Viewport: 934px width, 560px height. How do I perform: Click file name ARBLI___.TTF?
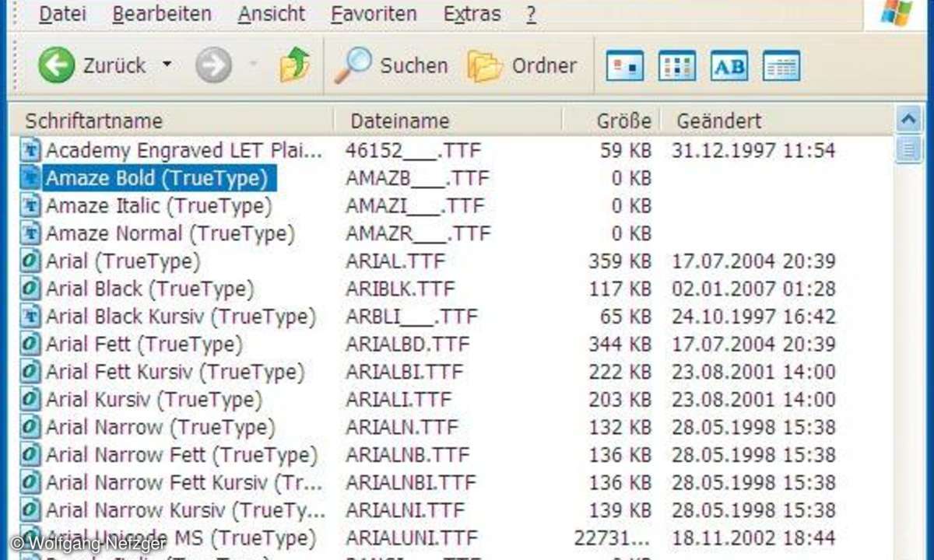point(411,317)
